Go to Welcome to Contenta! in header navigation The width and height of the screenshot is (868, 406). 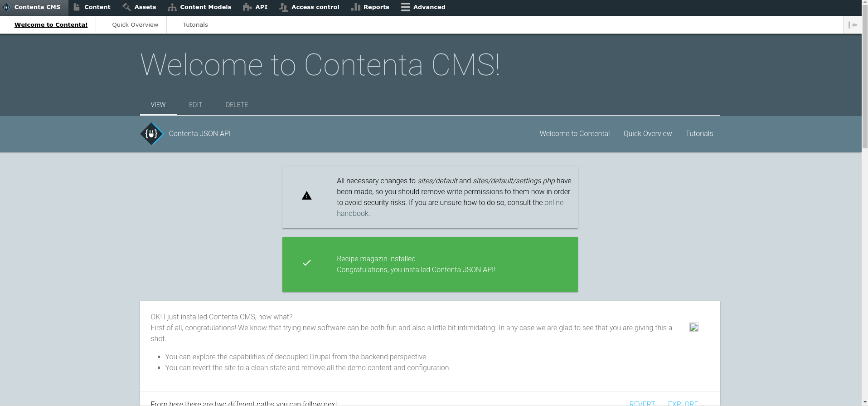(x=575, y=134)
